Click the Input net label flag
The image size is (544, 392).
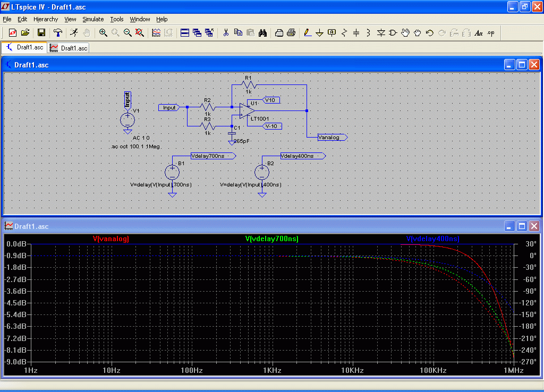(169, 107)
